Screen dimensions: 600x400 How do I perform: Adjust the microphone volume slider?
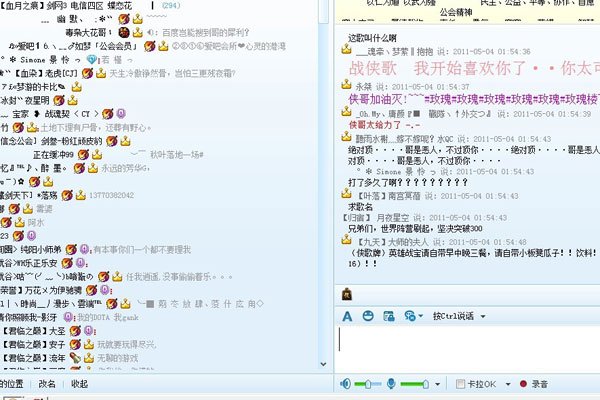click(x=414, y=384)
